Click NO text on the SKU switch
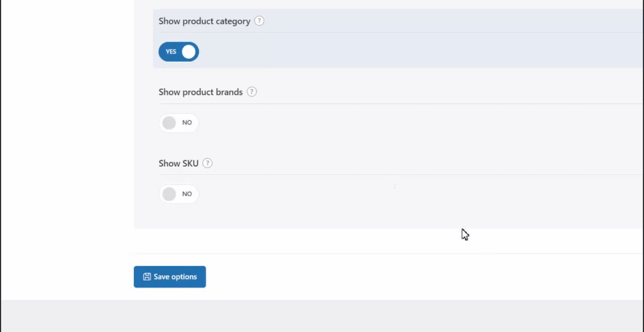Screen dimensions: 644x332 coord(187,194)
